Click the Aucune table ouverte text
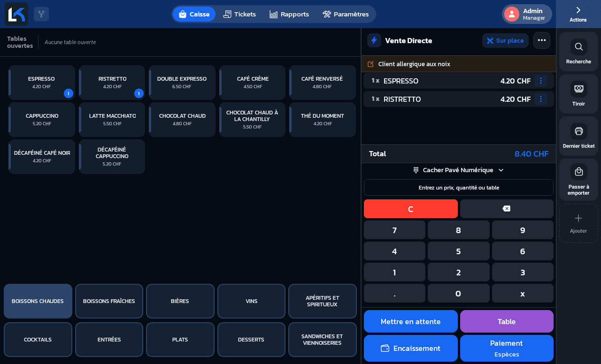 [x=70, y=42]
